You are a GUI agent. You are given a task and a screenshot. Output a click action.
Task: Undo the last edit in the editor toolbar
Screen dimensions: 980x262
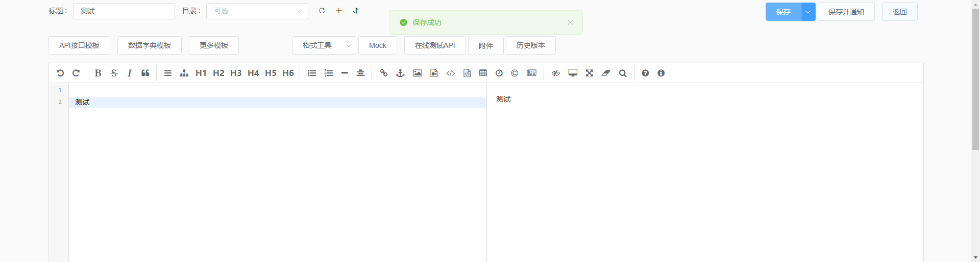pos(60,73)
